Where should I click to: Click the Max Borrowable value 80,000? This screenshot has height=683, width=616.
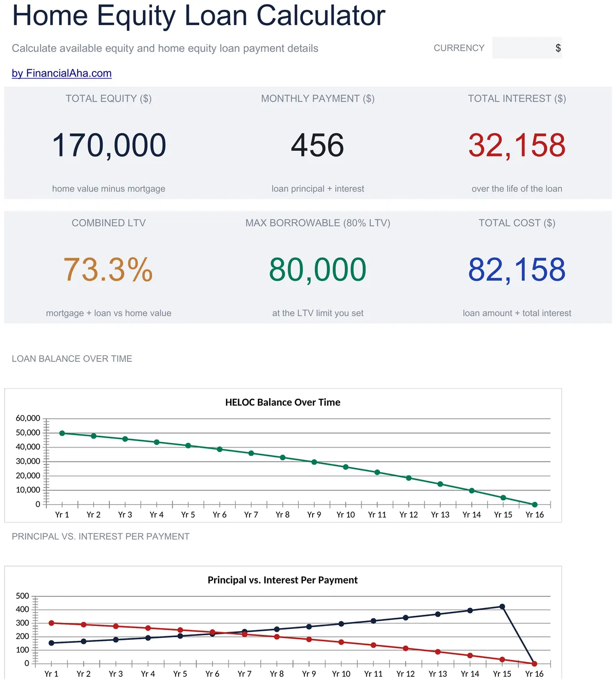[318, 270]
